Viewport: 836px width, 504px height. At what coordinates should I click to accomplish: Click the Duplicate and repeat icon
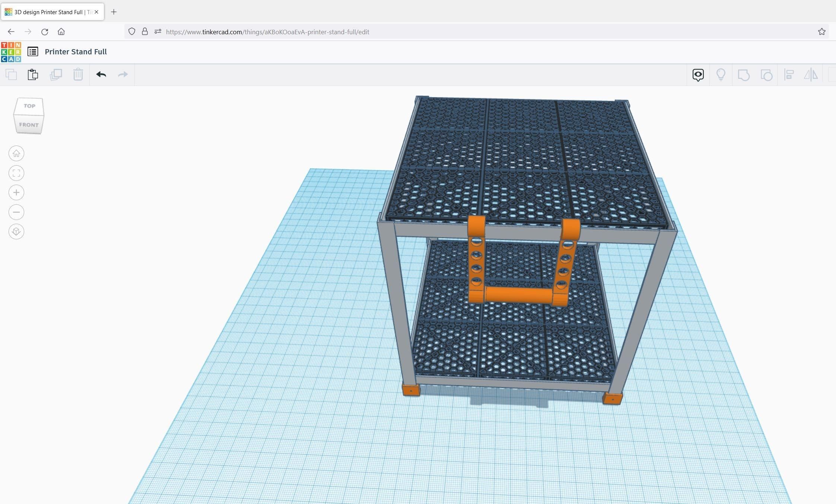pos(56,74)
